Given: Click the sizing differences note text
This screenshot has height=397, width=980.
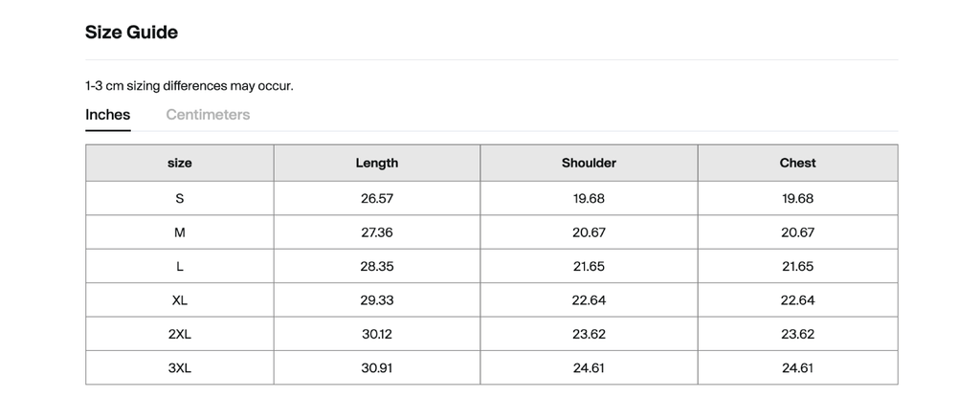Looking at the screenshot, I should pyautogui.click(x=189, y=86).
